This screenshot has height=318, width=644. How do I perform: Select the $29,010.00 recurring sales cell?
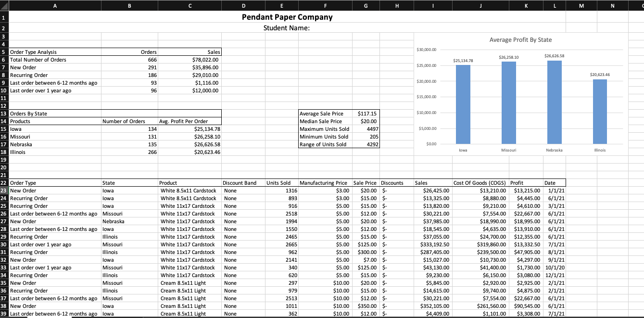(x=189, y=75)
